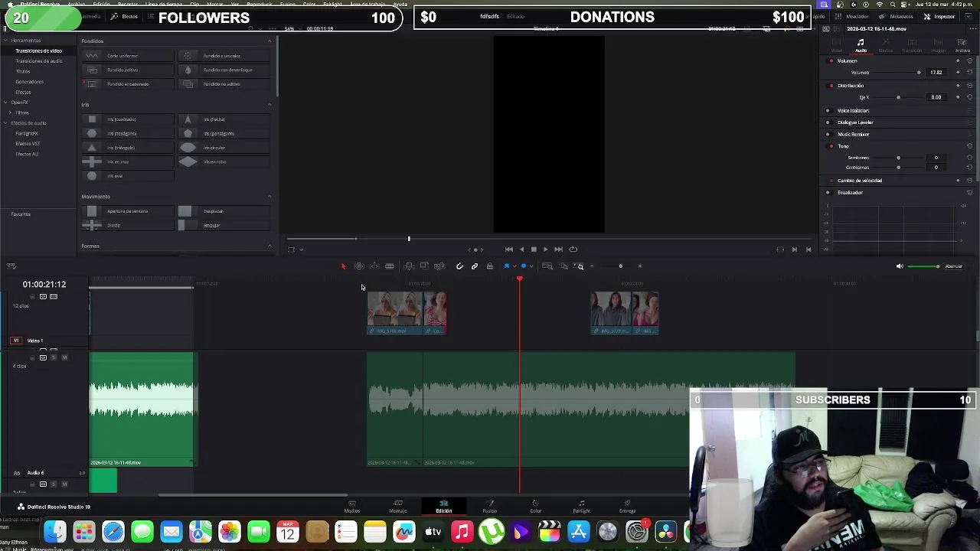Open Apple TV from the Dock
980x551 pixels.
(433, 531)
